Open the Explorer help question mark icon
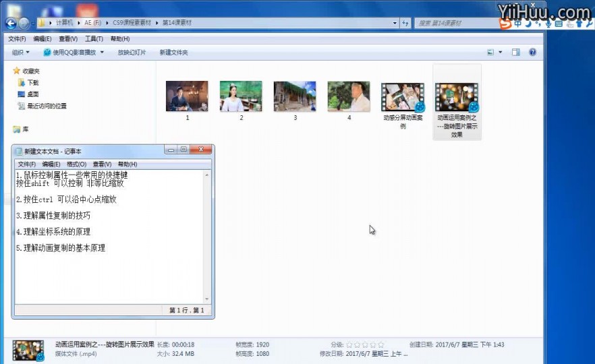Screen dimensions: 595x364 [532, 53]
